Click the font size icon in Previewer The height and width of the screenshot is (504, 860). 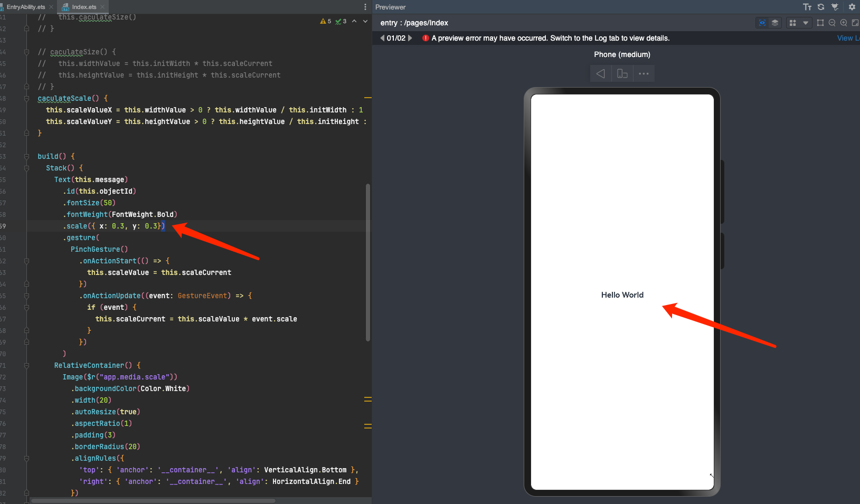pyautogui.click(x=807, y=7)
